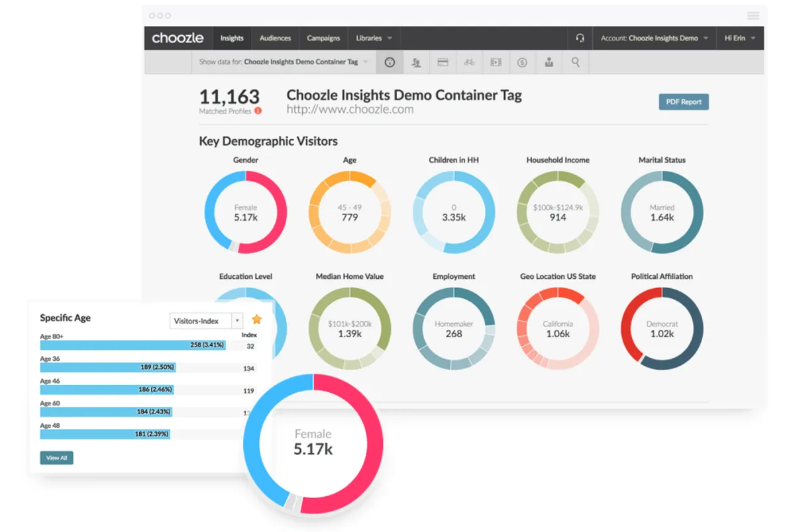Click the Age 46 bar showing 186 (2.46%)
Viewport: 795px width, 532px height.
pos(107,390)
